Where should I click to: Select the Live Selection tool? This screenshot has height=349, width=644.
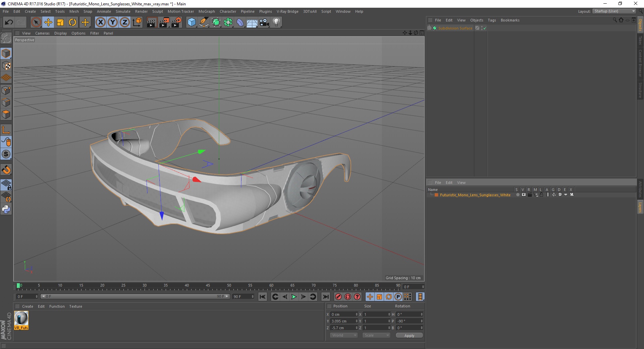pyautogui.click(x=36, y=22)
